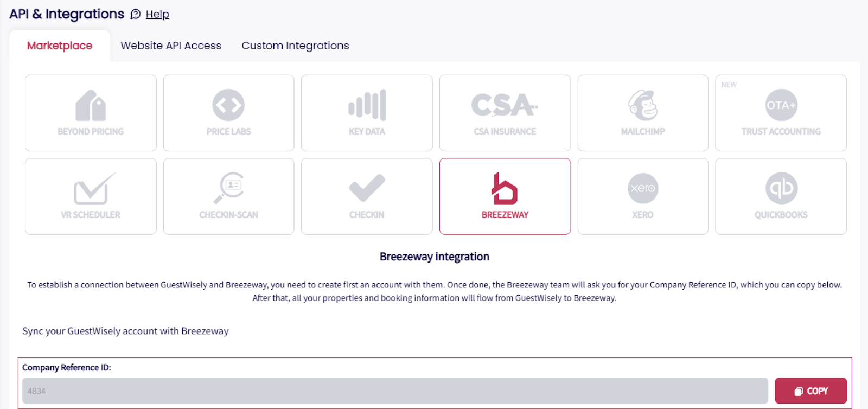Open the Beyond Pricing integration tile
The width and height of the screenshot is (868, 409).
tap(91, 113)
